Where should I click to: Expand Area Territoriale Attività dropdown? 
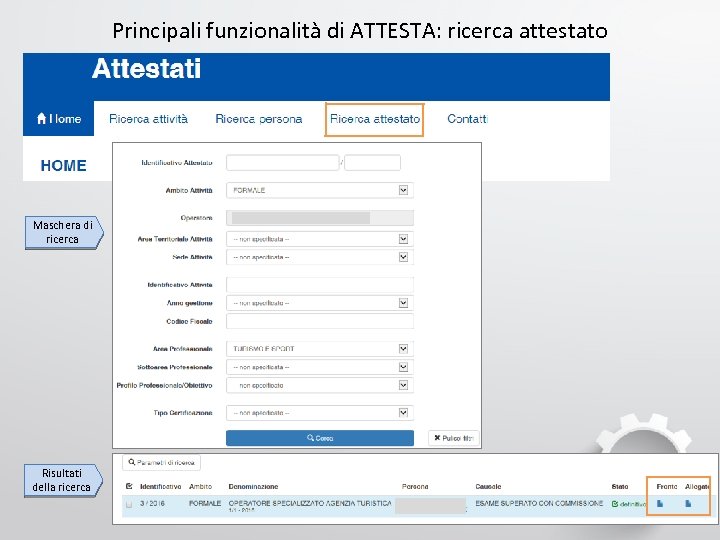pyautogui.click(x=320, y=239)
